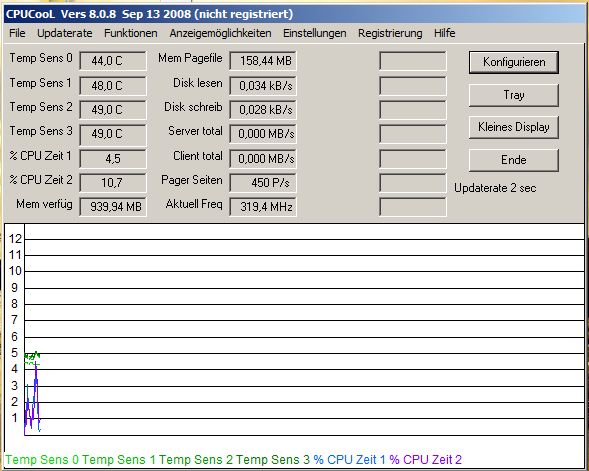Select Temp Sens 0 value 44,0 C
The height and width of the screenshot is (471, 589).
click(x=113, y=60)
